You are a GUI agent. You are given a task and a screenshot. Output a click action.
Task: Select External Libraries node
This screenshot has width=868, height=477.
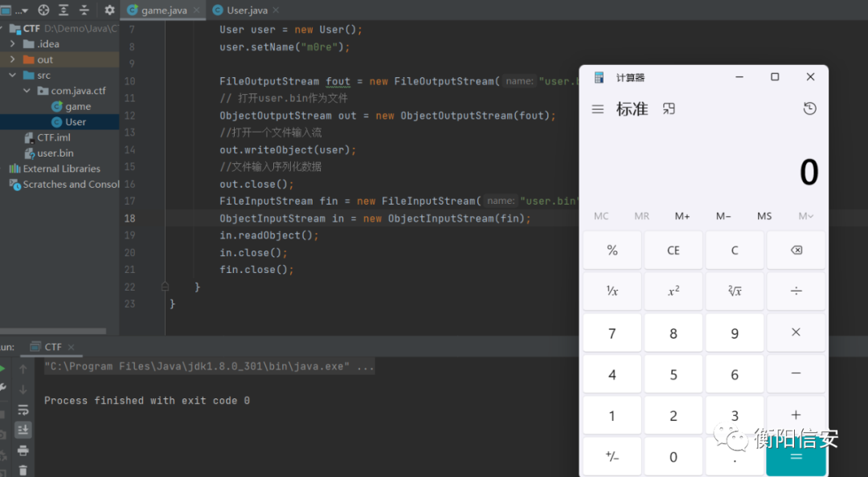coord(59,168)
